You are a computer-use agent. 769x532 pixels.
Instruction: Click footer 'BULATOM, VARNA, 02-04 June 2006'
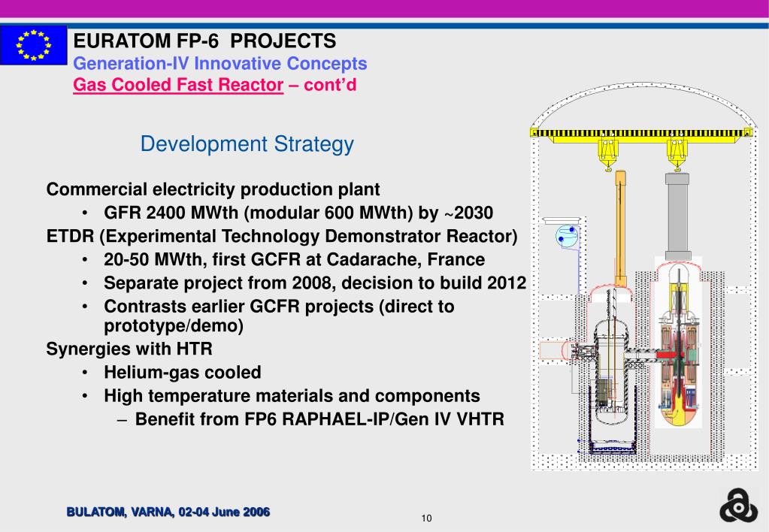click(168, 512)
